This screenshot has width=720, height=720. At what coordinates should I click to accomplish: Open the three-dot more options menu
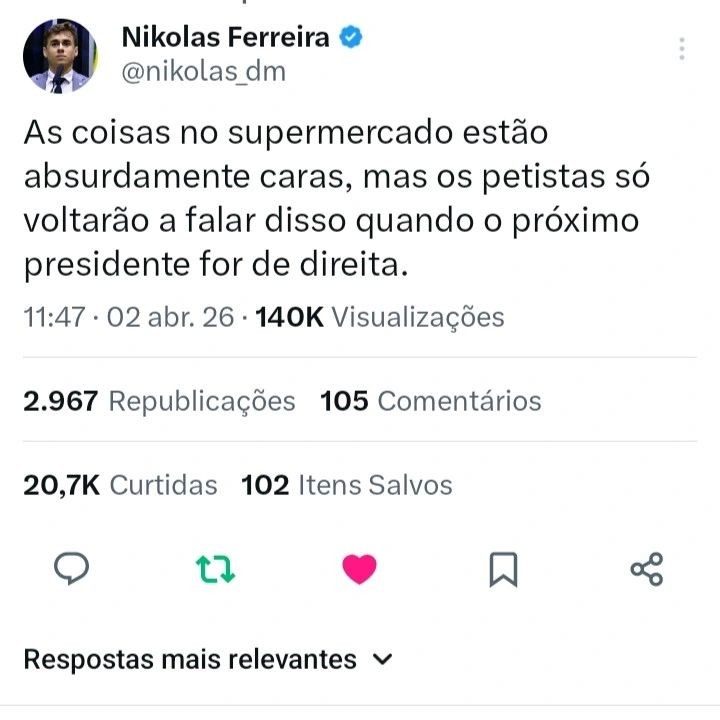point(682,49)
